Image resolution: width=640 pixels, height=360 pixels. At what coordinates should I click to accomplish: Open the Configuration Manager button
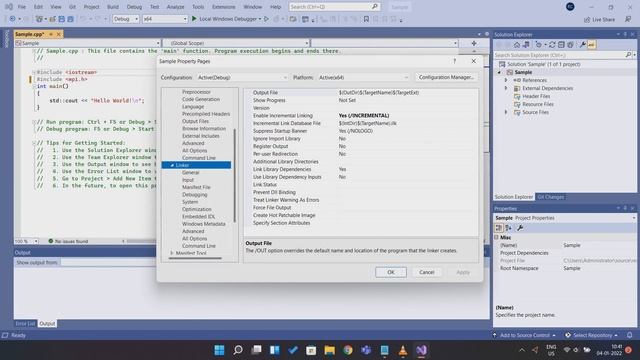click(x=446, y=77)
